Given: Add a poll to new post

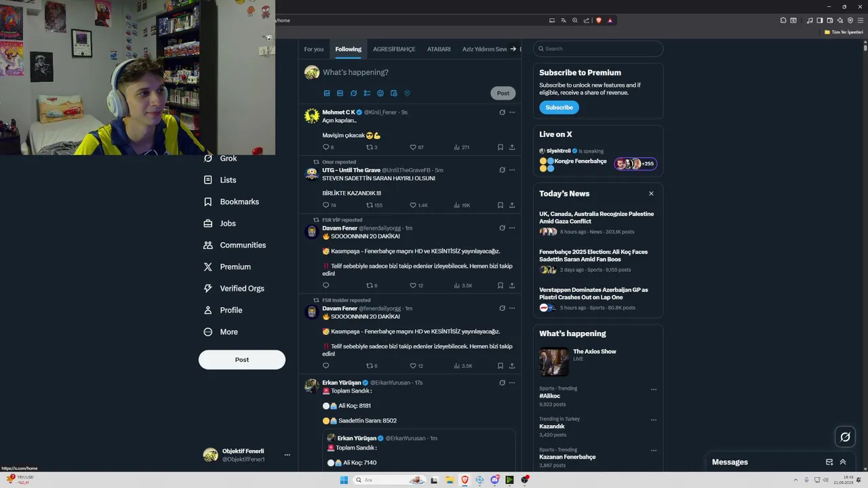Looking at the screenshot, I should pos(367,94).
